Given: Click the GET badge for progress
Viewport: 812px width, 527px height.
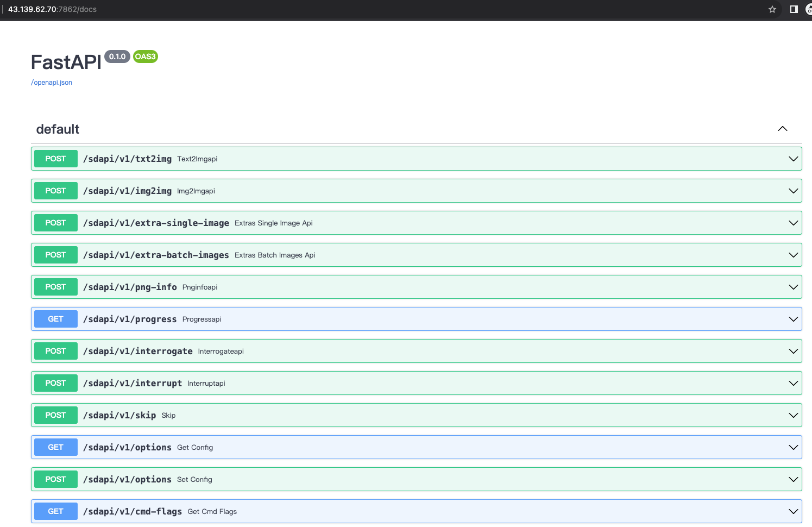Looking at the screenshot, I should [56, 319].
